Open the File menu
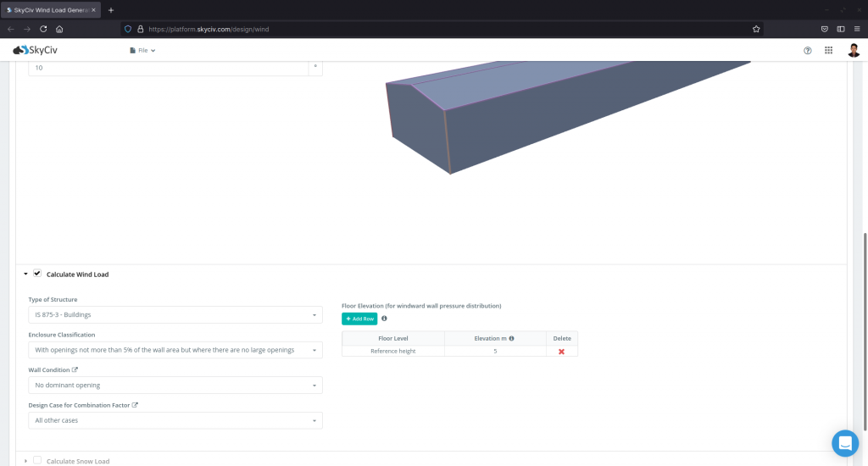This screenshot has height=466, width=868. [x=142, y=50]
